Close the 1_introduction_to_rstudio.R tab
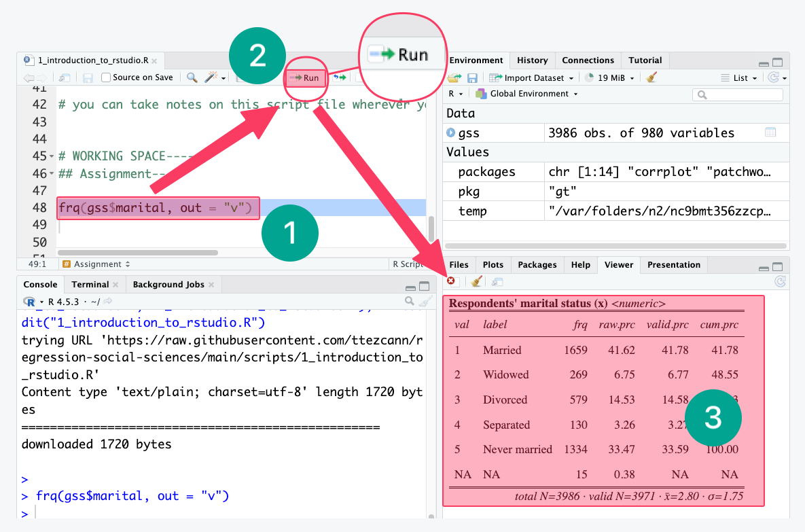Screen dimensions: 805x532 click(154, 61)
